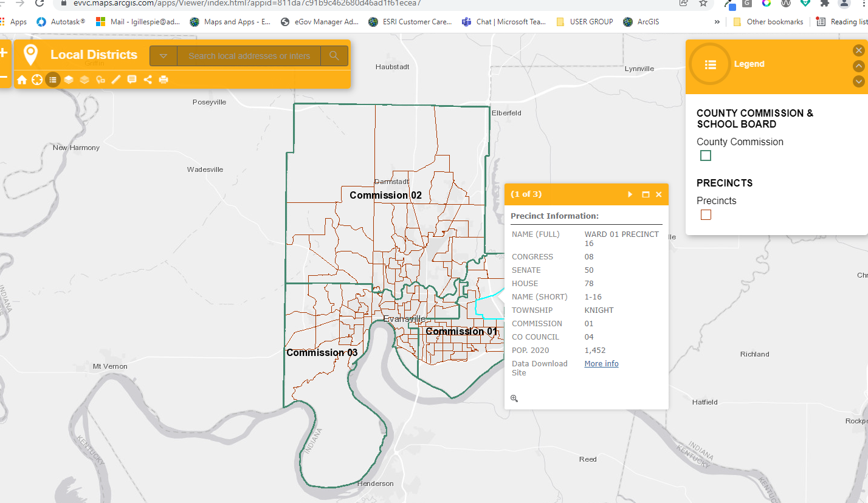The width and height of the screenshot is (868, 503).
Task: Click the Commission 01 map label
Action: coord(461,331)
